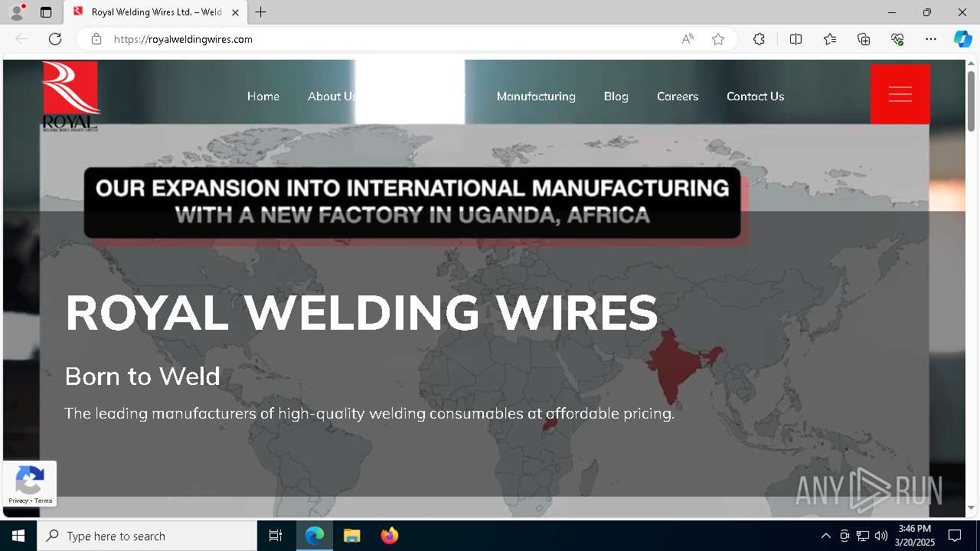
Task: Open the red hamburger menu
Action: (x=900, y=94)
